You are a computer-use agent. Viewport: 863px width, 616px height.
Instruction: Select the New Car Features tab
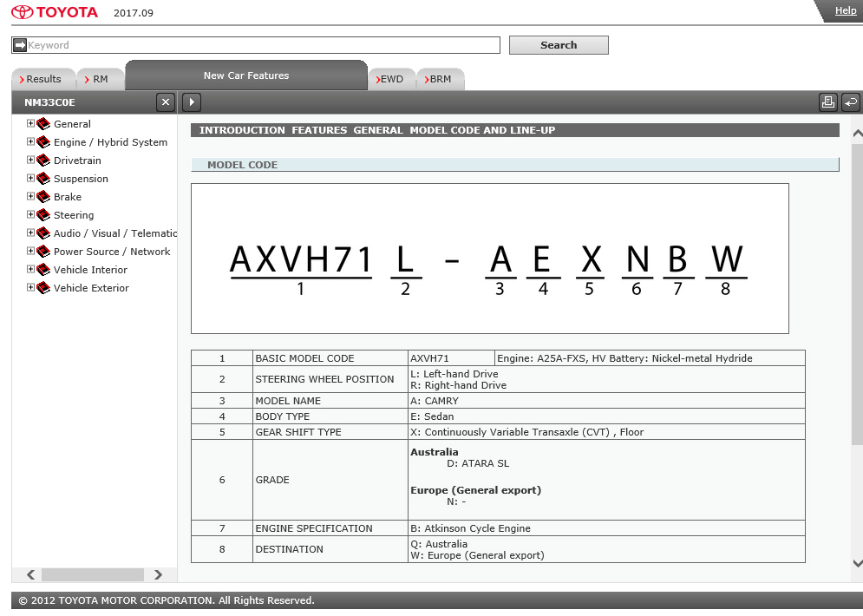pyautogui.click(x=246, y=75)
